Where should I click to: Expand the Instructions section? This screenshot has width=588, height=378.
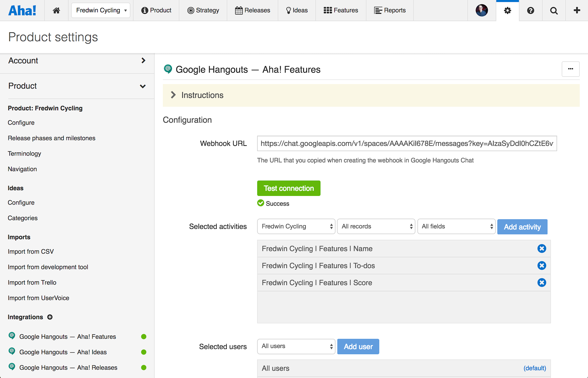173,95
